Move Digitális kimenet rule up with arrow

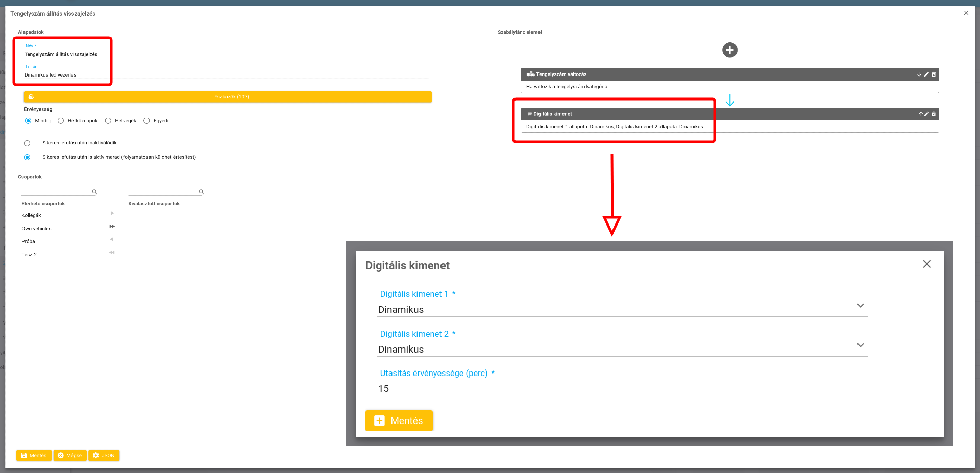click(x=921, y=114)
